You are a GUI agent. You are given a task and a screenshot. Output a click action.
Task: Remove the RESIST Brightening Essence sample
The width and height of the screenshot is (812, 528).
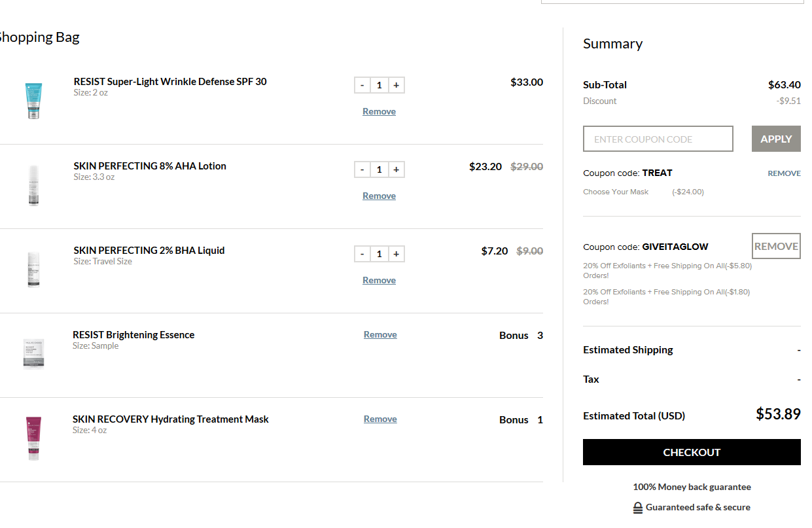tap(380, 335)
